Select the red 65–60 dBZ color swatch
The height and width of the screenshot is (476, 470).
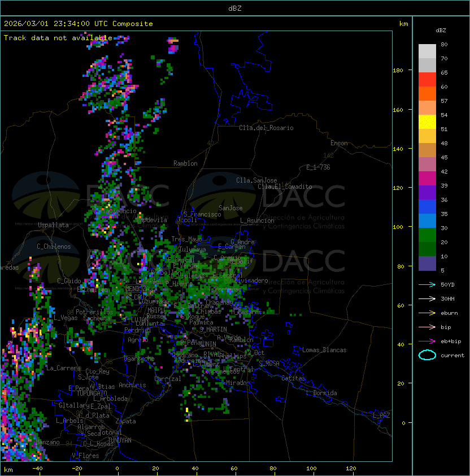tap(427, 80)
